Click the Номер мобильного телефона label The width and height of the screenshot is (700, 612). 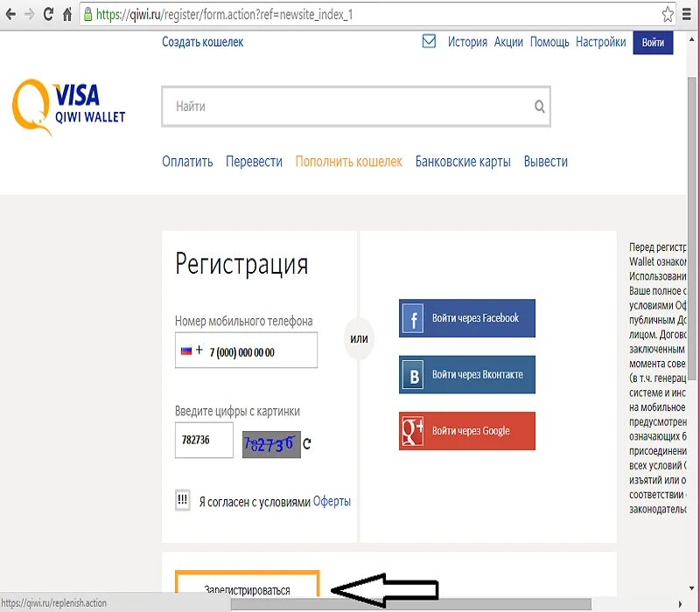[244, 321]
